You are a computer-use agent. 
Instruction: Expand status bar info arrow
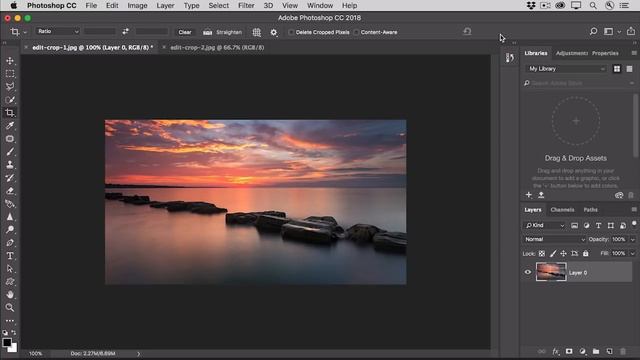click(138, 354)
